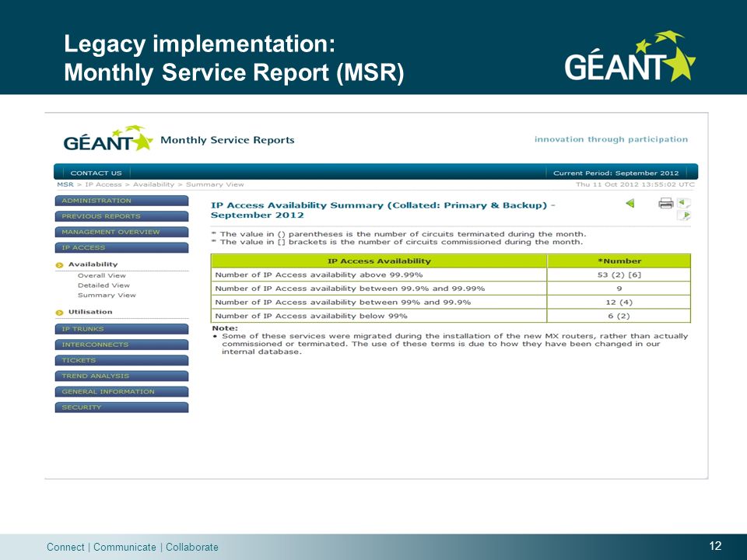Image resolution: width=747 pixels, height=560 pixels.
Task: Open the SECURITY sidebar menu
Action: tap(121, 408)
